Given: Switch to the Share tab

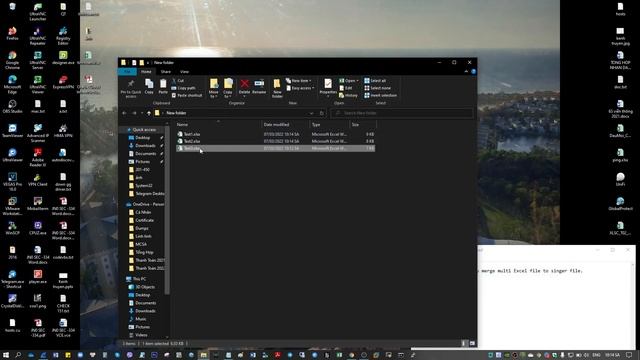Looking at the screenshot, I should tap(166, 72).
